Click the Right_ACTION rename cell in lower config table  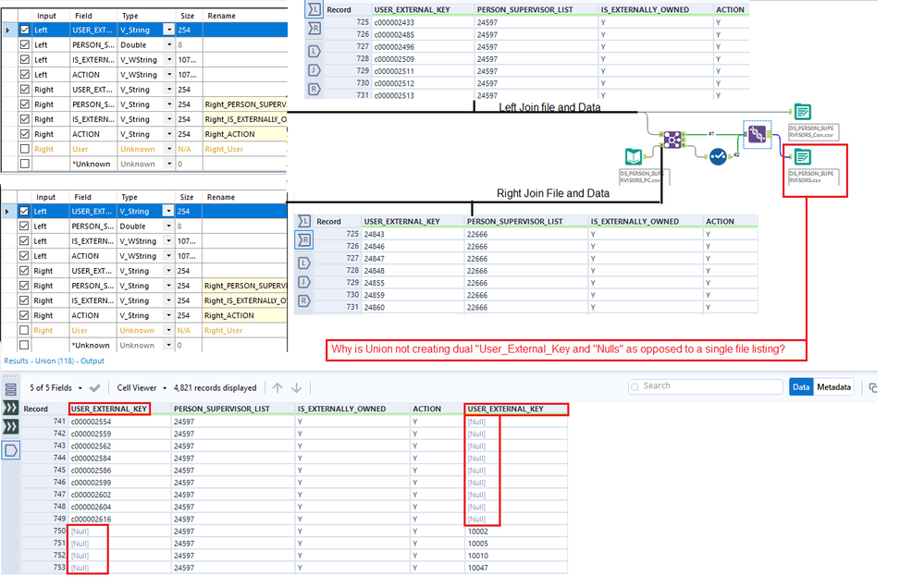click(245, 315)
